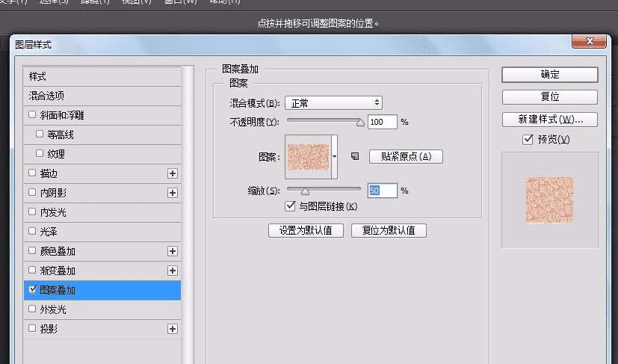This screenshot has width=618, height=364.
Task: Open the 光泽 settings row
Action: pyautogui.click(x=102, y=232)
